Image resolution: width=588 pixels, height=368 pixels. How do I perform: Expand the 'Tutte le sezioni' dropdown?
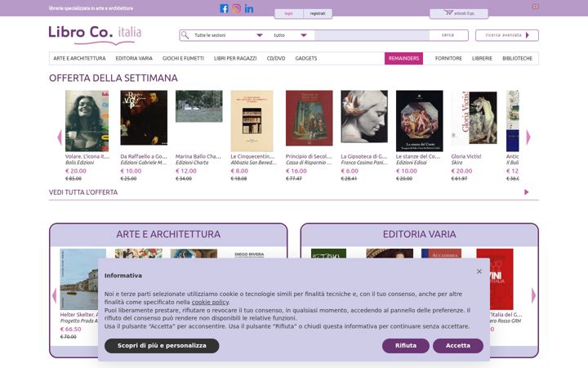[228, 35]
